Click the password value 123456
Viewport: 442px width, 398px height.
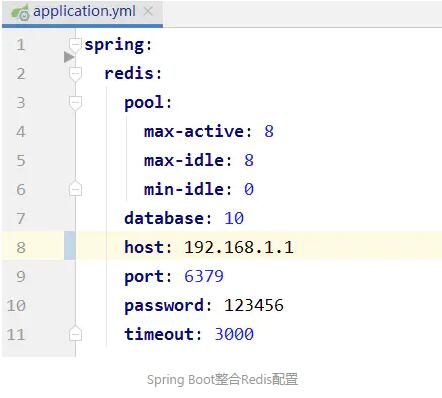254,306
